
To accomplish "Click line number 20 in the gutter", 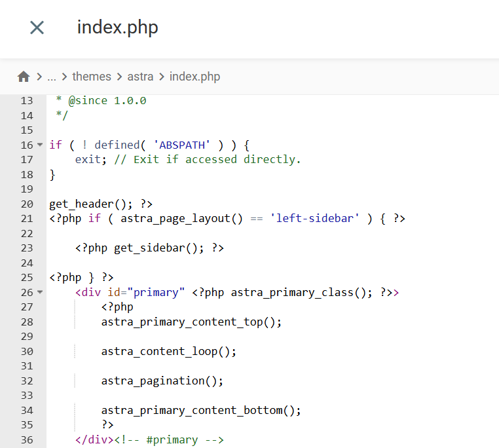I will coord(26,204).
